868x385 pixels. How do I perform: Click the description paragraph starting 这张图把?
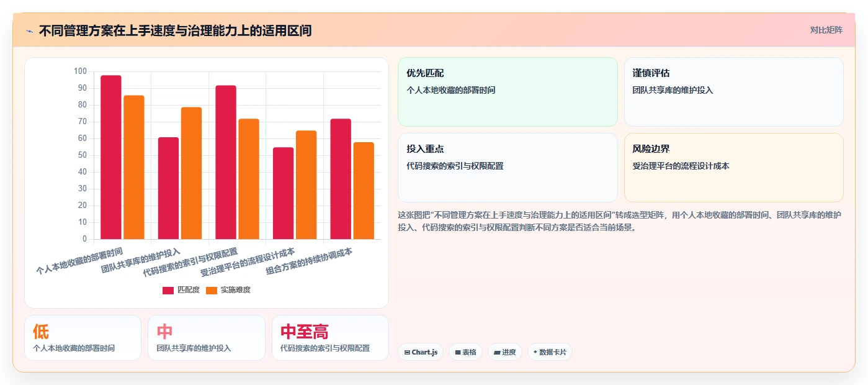pyautogui.click(x=620, y=221)
